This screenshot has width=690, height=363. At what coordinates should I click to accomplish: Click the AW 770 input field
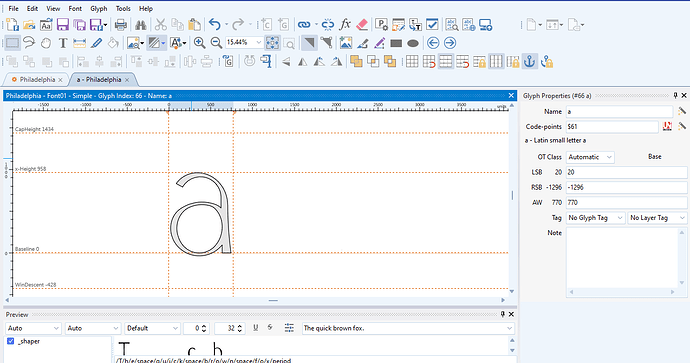(x=626, y=203)
